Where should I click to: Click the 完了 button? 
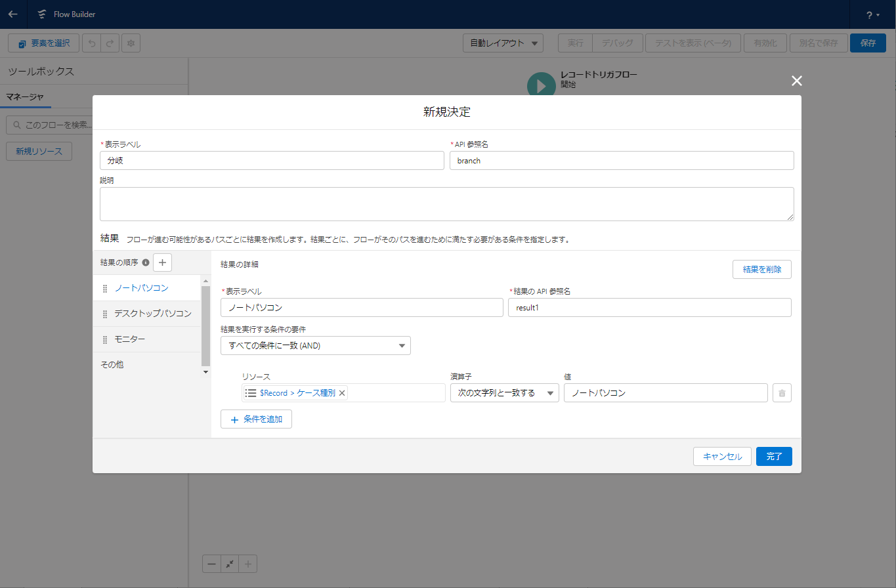pyautogui.click(x=774, y=456)
